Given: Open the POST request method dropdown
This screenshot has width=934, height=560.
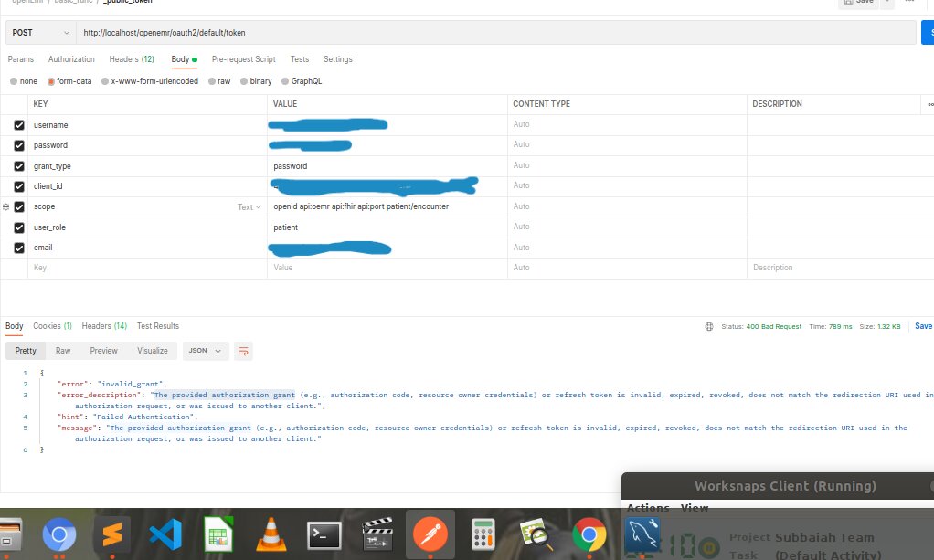Looking at the screenshot, I should tap(40, 32).
